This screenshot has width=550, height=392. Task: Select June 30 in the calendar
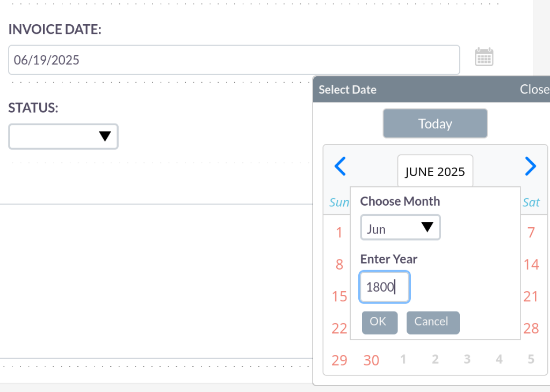coord(371,360)
